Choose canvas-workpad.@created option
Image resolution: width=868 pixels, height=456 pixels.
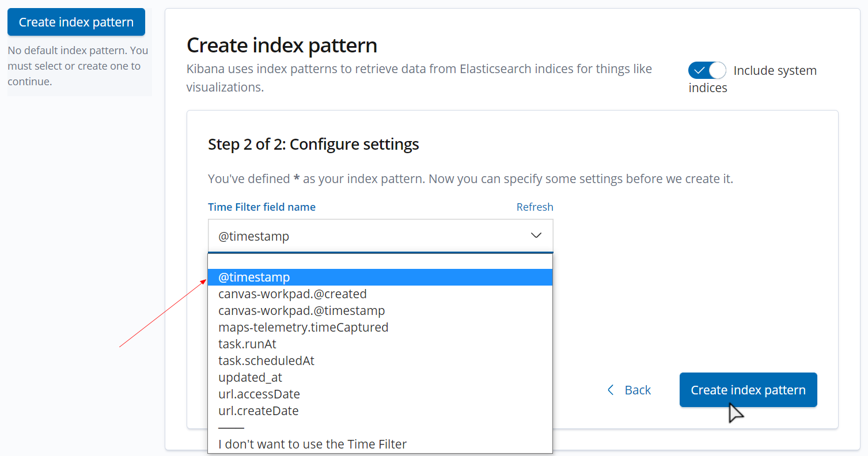(x=293, y=294)
